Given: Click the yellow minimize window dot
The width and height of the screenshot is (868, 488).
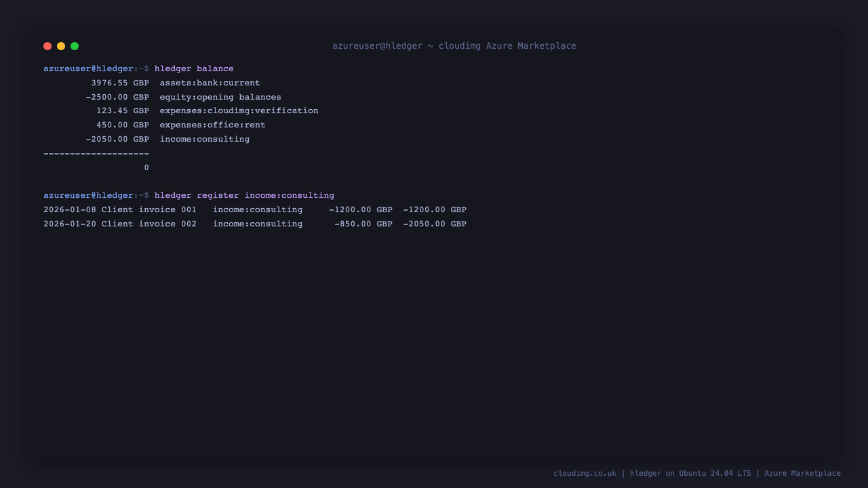Looking at the screenshot, I should point(61,46).
